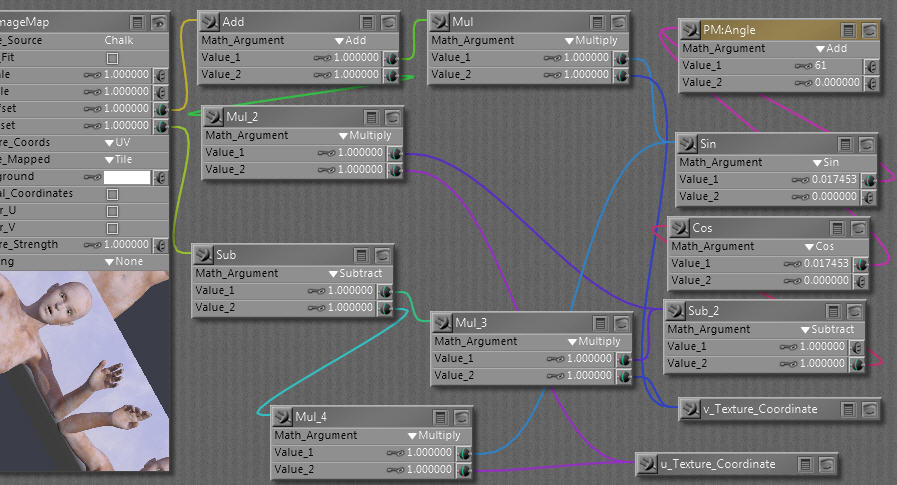Viewport: 897px width, 485px height.
Task: Open Mul_3 node's Math_Argument Multiply dropdown
Action: click(594, 341)
